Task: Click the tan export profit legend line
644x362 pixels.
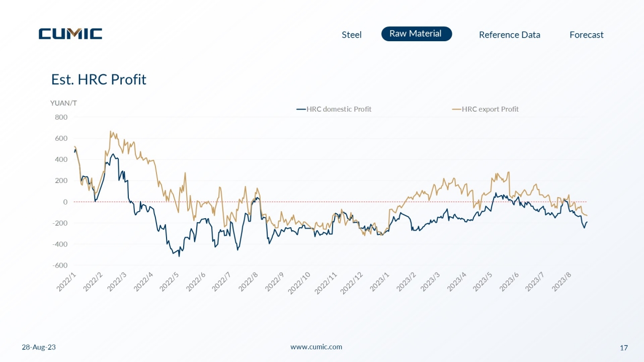Action: click(x=456, y=109)
